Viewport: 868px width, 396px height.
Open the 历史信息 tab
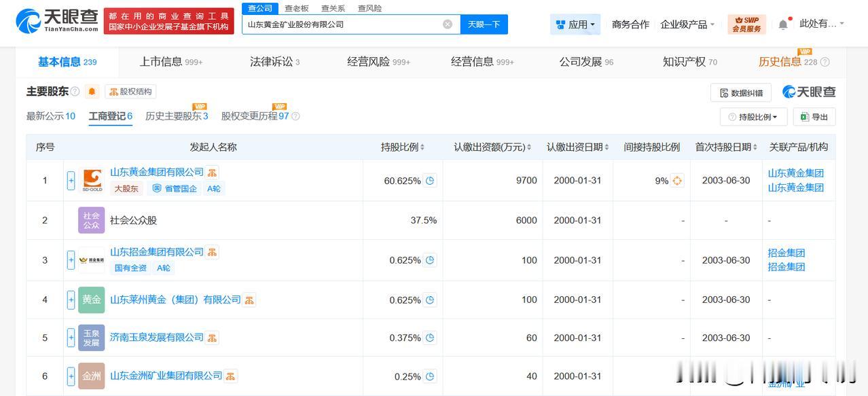click(788, 62)
